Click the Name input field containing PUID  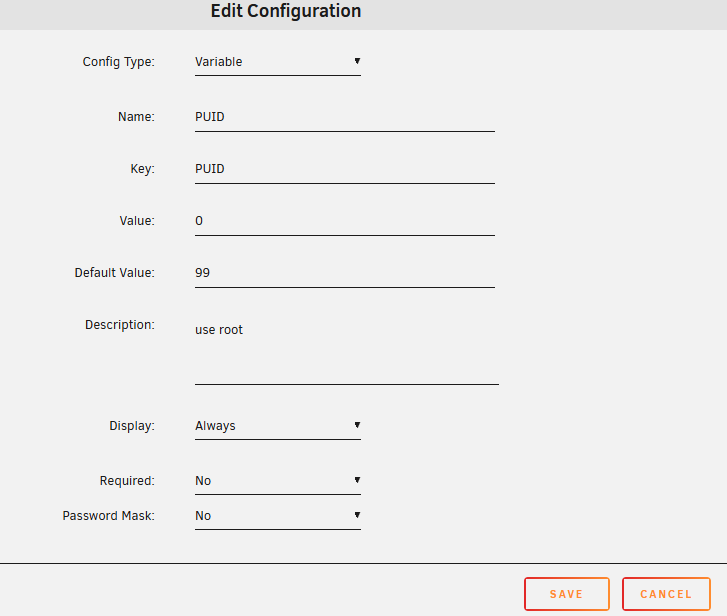pos(345,117)
